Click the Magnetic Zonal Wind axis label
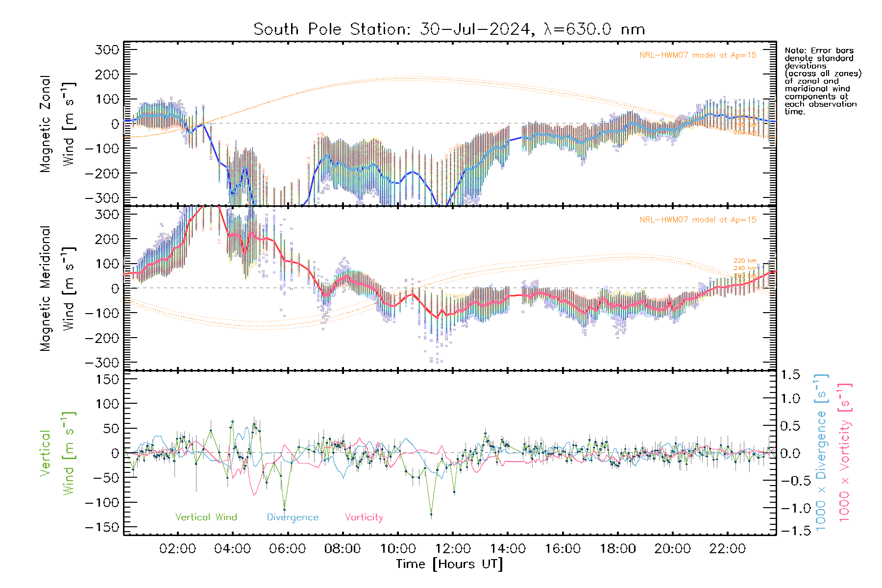 (x=57, y=123)
